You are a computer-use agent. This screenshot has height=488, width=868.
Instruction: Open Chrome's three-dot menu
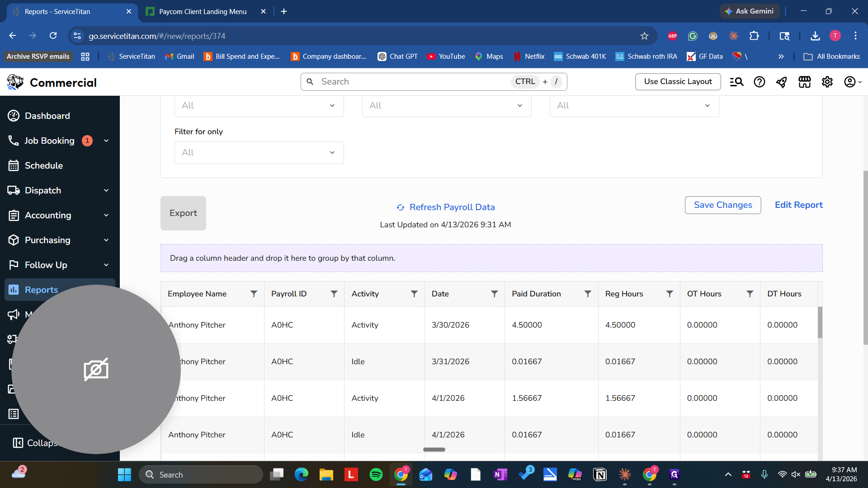click(x=855, y=36)
